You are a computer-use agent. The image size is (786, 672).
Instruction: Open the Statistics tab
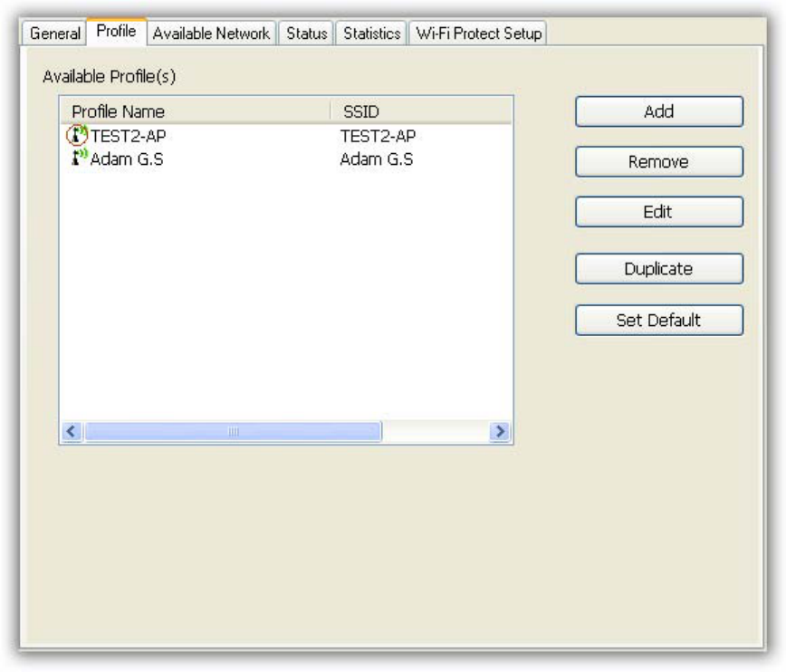click(x=371, y=34)
